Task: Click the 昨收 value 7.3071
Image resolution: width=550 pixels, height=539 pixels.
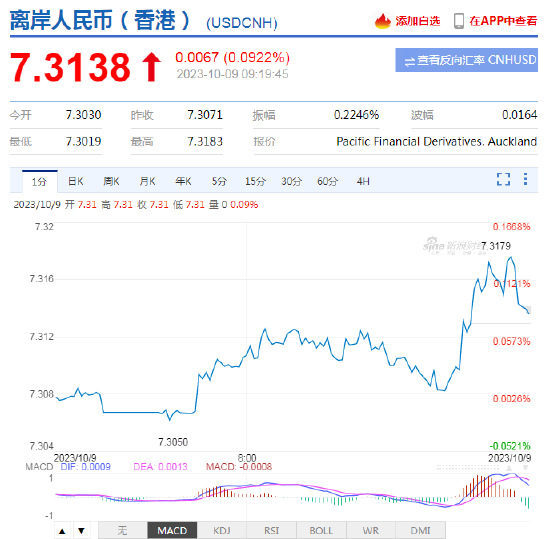Action: point(205,115)
